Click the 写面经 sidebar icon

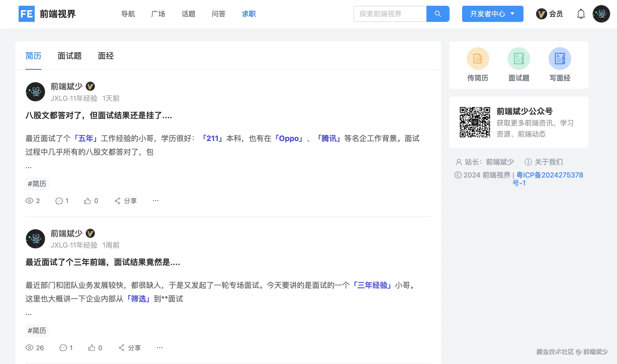[560, 59]
